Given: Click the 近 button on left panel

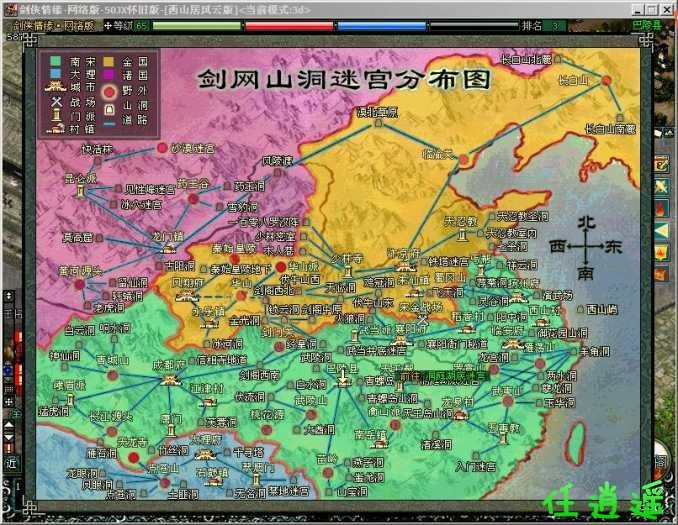Looking at the screenshot, I should (11, 463).
